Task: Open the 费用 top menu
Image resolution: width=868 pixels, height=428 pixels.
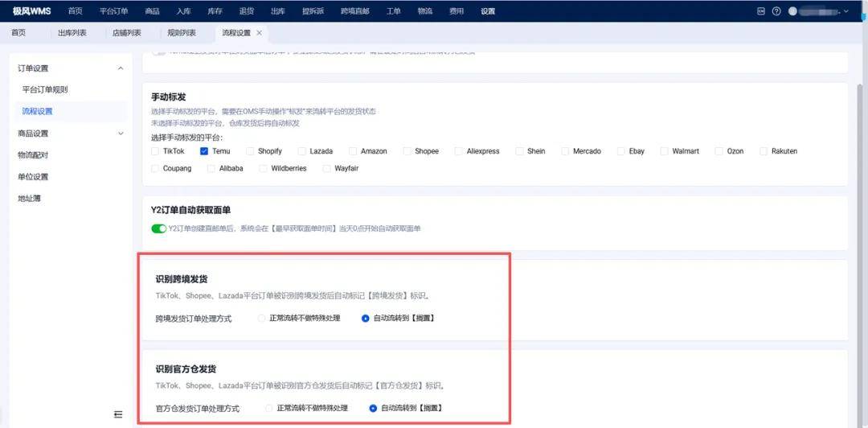Action: pyautogui.click(x=457, y=11)
